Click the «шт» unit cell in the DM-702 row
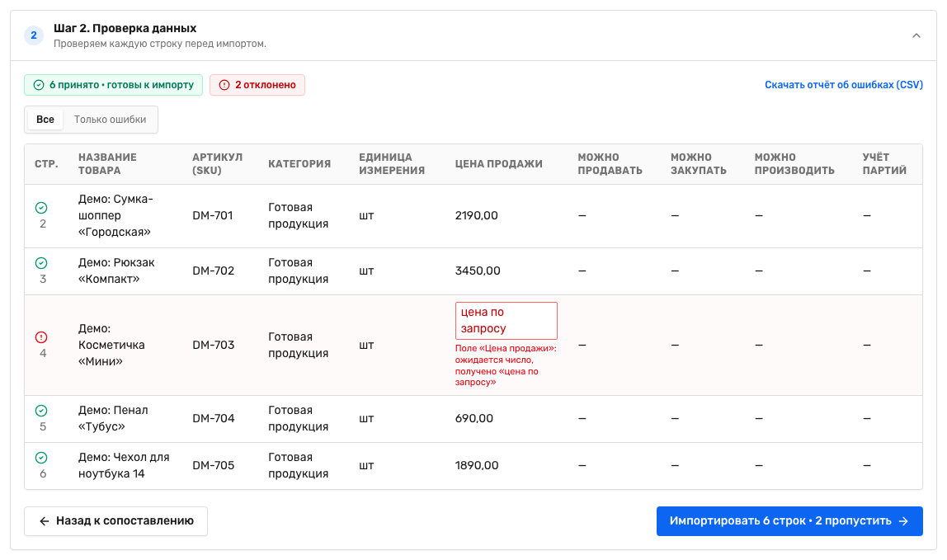 (366, 271)
